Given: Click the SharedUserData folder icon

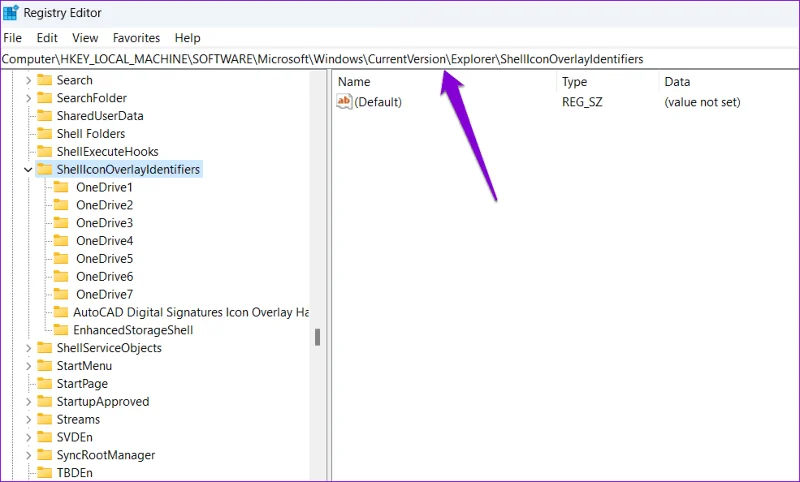Looking at the screenshot, I should 44,116.
